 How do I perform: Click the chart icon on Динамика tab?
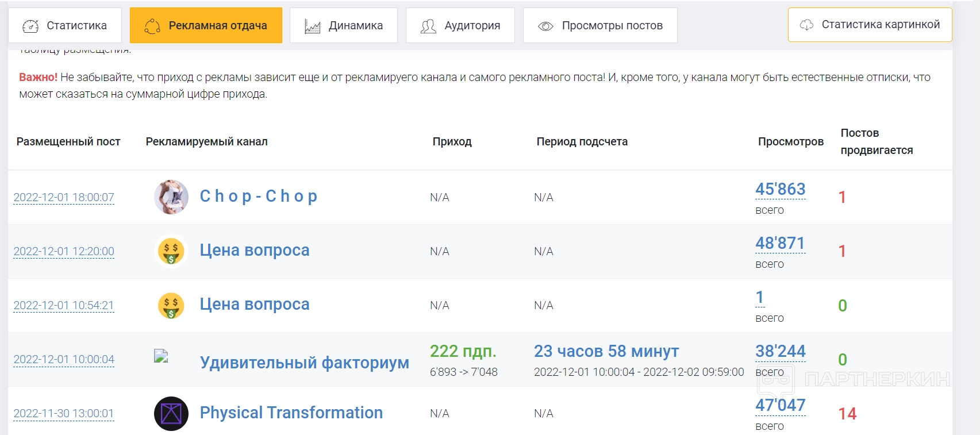(x=312, y=26)
